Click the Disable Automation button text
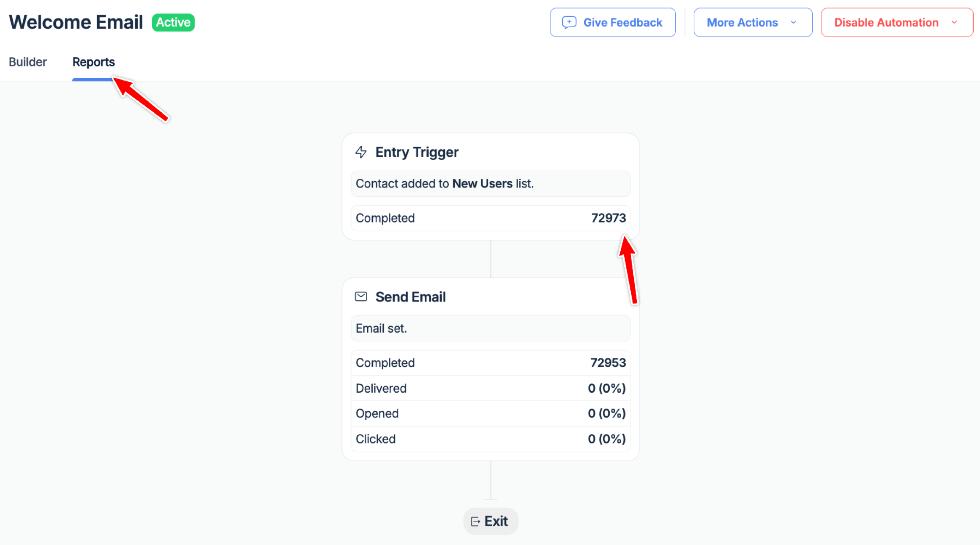 [x=886, y=22]
